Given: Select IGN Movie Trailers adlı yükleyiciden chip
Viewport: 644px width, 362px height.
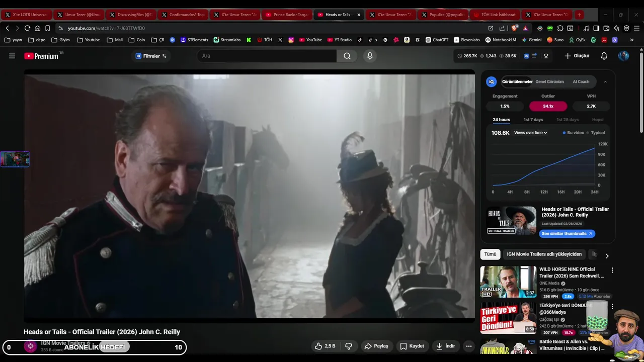Looking at the screenshot, I should tap(544, 254).
